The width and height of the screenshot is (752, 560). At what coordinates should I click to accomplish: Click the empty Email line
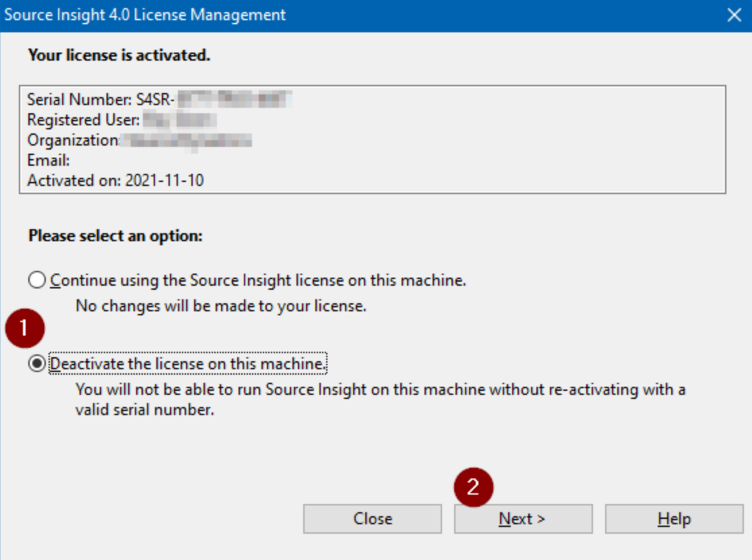[49, 160]
